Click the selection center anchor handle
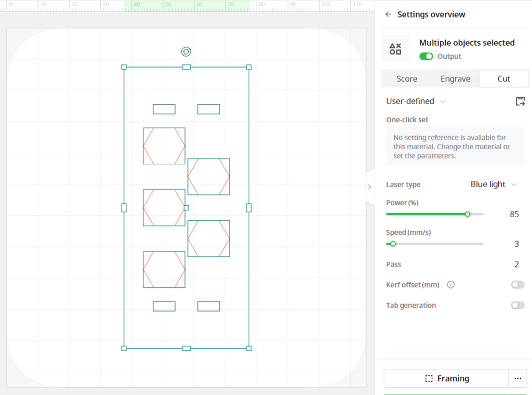Screen dimensions: 532x395 pos(187,208)
